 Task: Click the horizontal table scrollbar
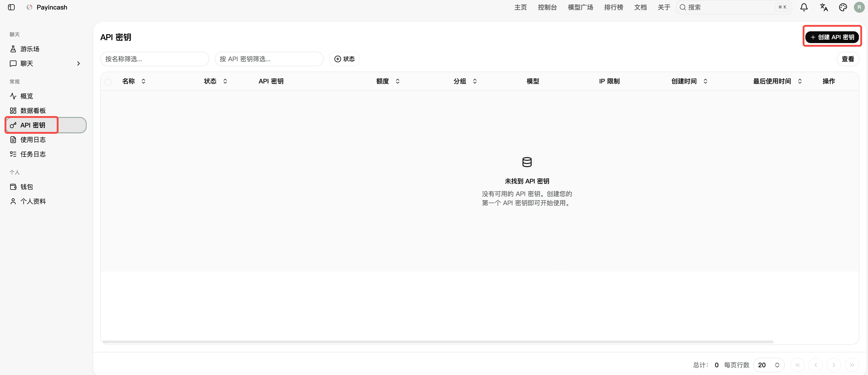438,342
